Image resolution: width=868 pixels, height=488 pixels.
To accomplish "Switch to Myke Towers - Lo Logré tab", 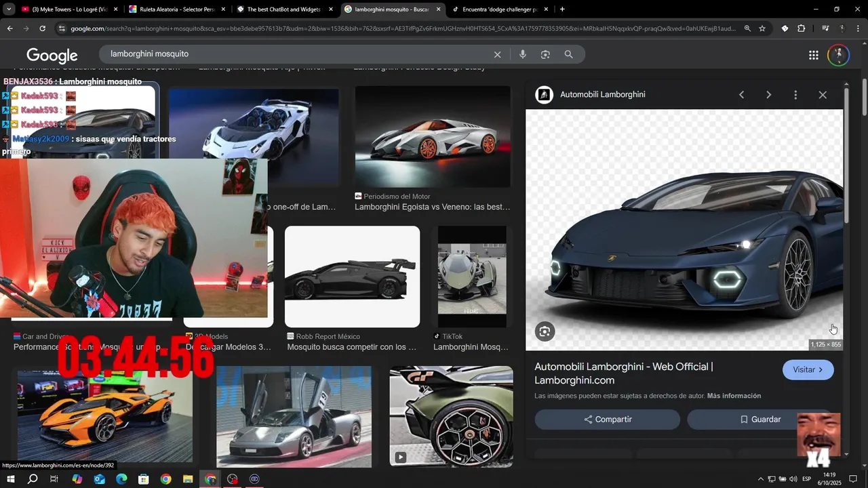I will [69, 9].
